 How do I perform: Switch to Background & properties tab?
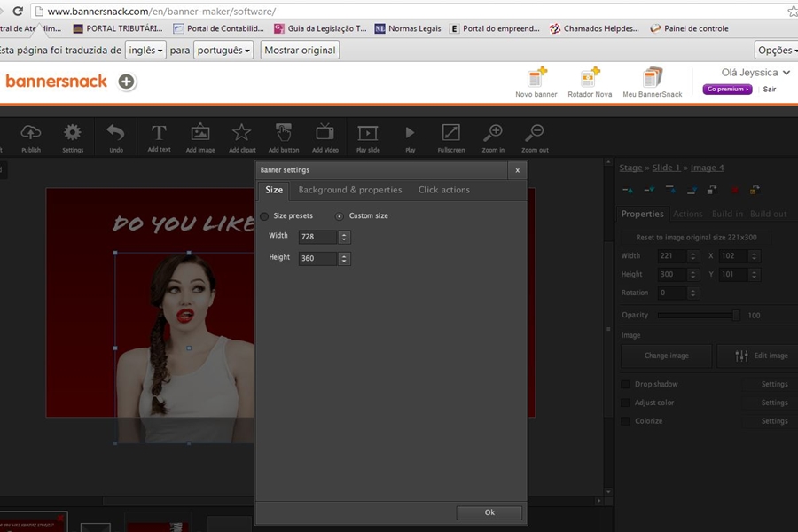[350, 190]
